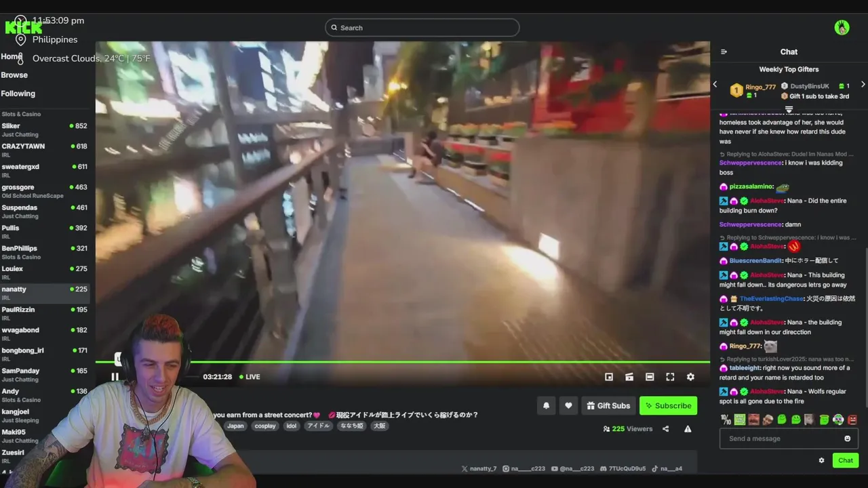Open SamPanday channel in sidebar

tap(45, 374)
